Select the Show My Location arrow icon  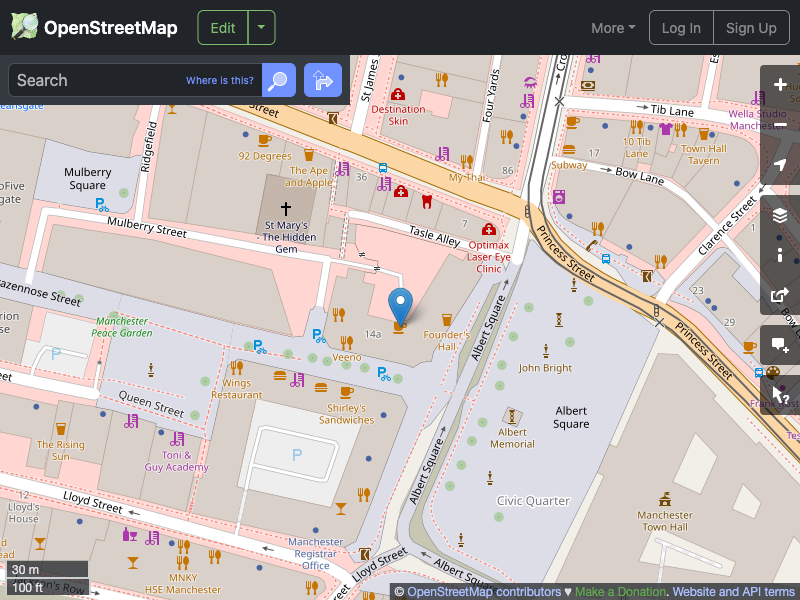click(780, 165)
